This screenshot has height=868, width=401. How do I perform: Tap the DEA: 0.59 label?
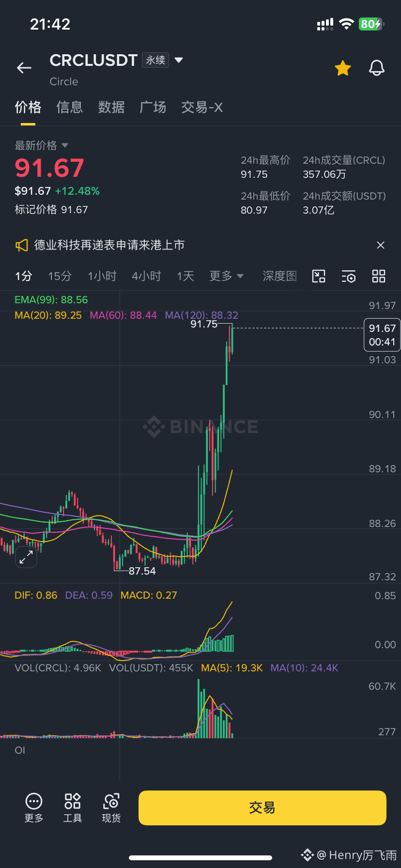[x=89, y=595]
